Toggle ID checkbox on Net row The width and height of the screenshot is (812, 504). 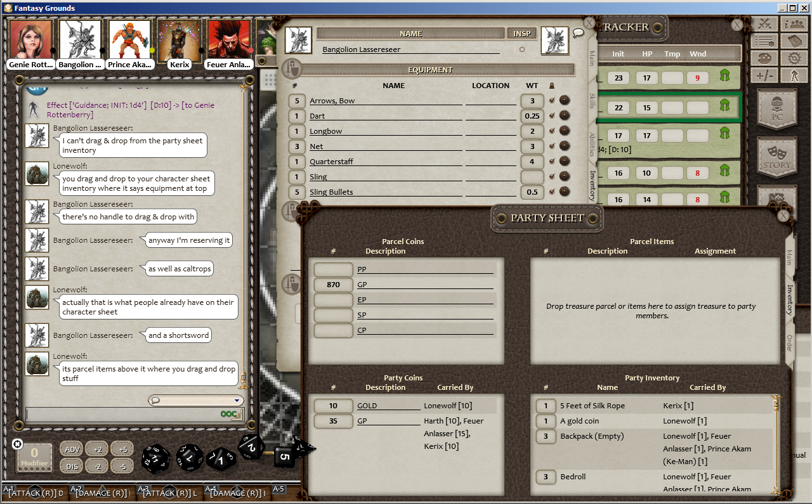[551, 146]
